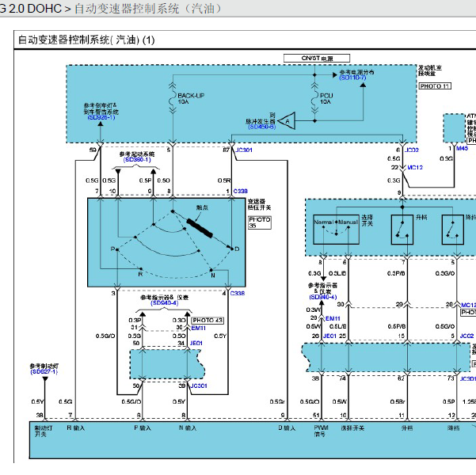This screenshot has height=475, width=476.
Task: Select the JC02 connector below pin 6
Action: 411,150
